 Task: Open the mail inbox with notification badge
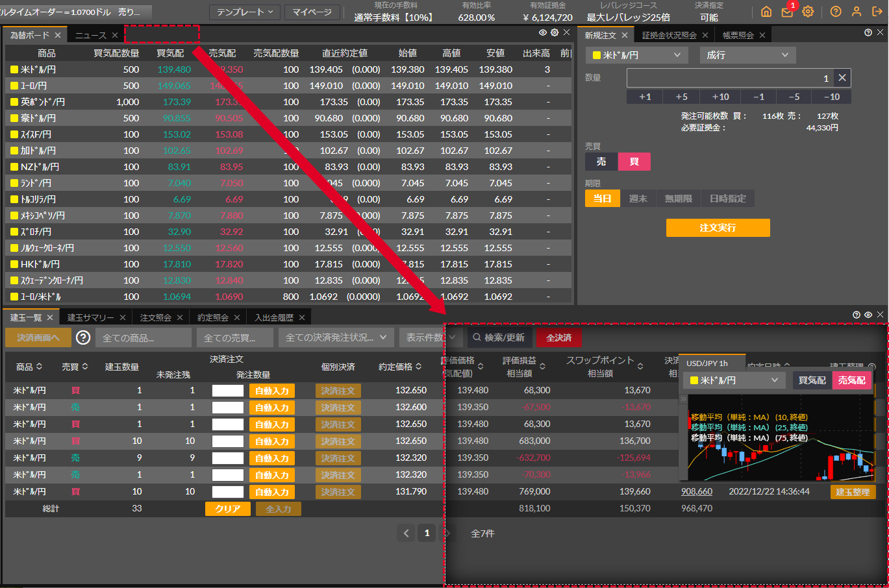pos(787,12)
